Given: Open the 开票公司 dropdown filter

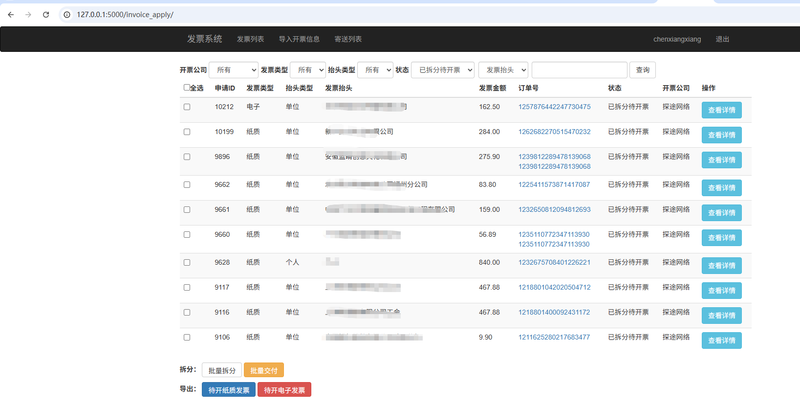Looking at the screenshot, I should pos(233,70).
